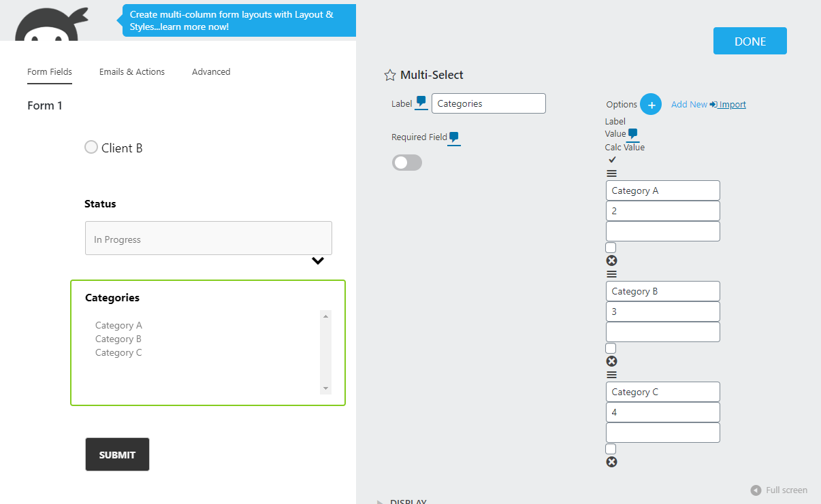
Task: Check the default checkbox under Category A
Action: pos(610,247)
